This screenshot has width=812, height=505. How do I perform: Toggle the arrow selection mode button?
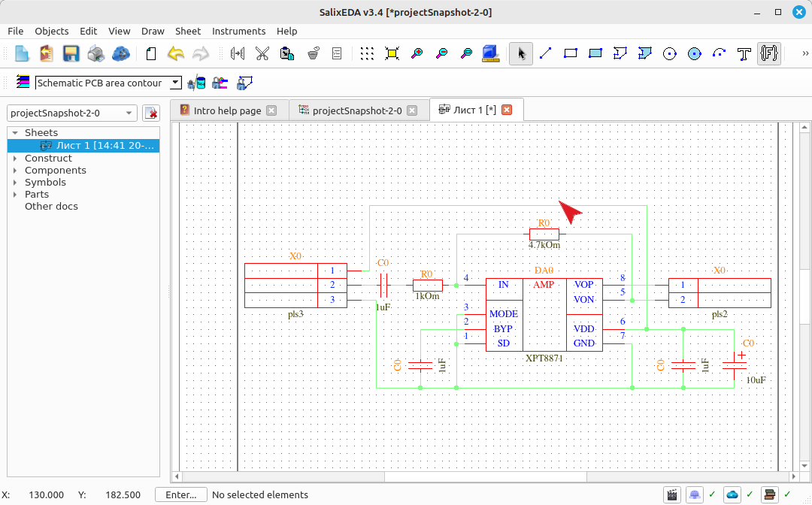point(520,53)
